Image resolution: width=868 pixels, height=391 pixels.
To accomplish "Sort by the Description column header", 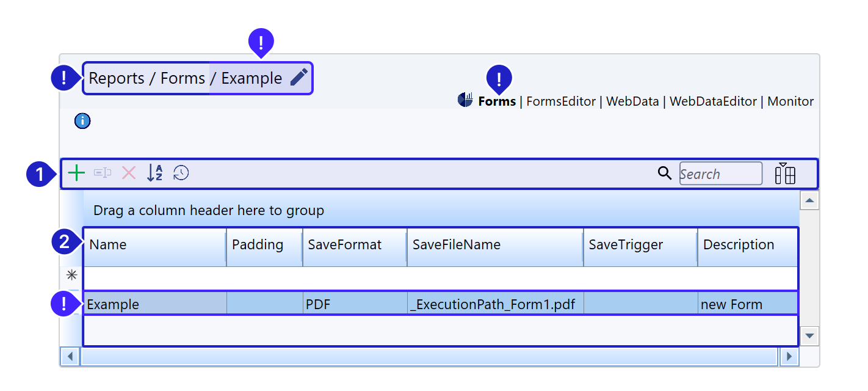I will click(x=748, y=247).
